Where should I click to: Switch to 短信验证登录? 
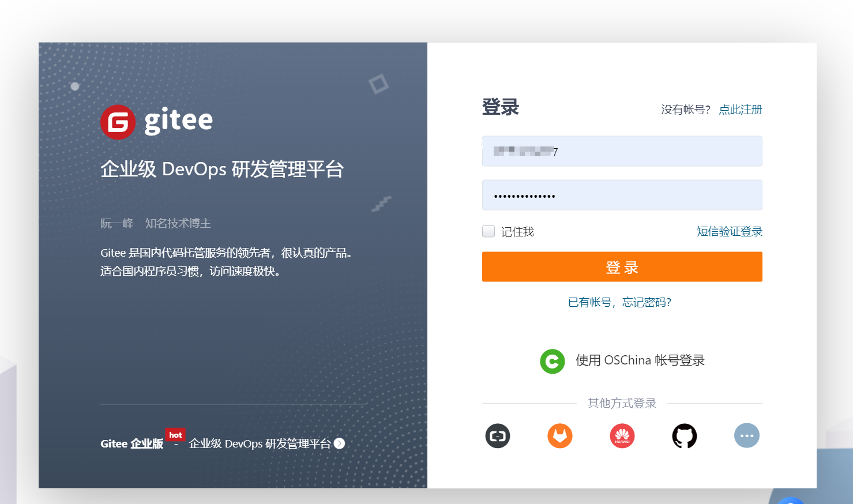tap(730, 231)
